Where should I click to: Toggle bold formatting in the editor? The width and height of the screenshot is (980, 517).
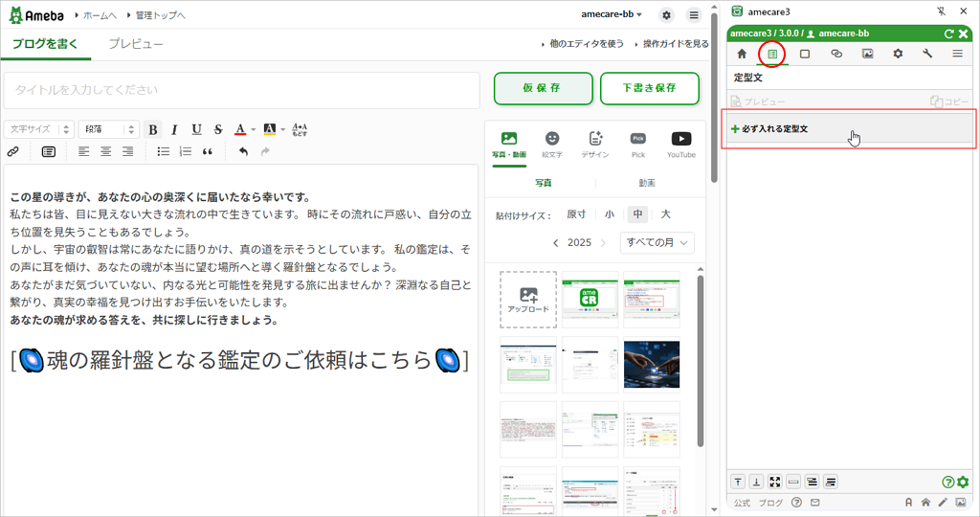[x=153, y=129]
